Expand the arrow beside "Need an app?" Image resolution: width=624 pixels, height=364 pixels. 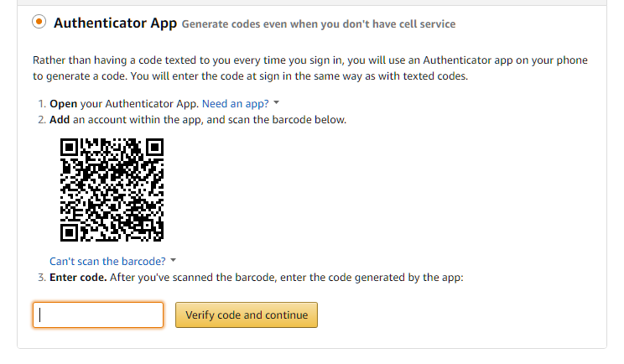(x=277, y=102)
